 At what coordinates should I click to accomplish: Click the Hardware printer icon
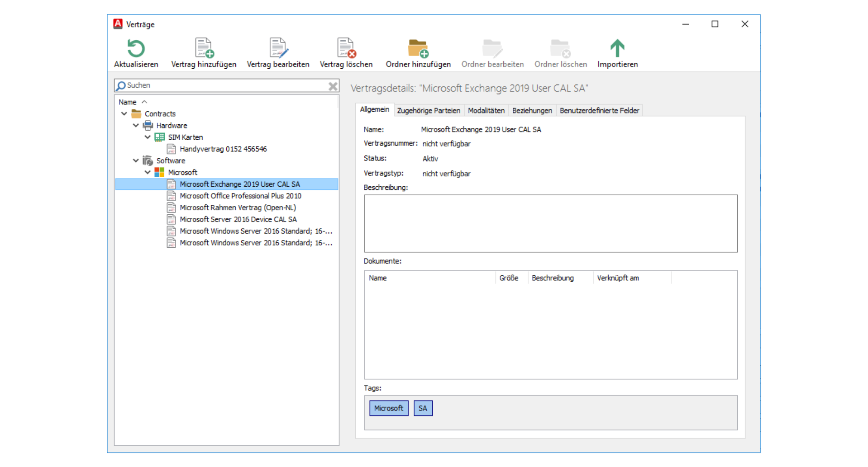148,125
